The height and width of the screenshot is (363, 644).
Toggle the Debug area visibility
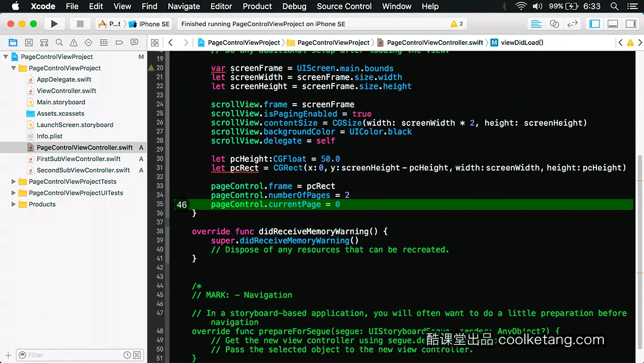click(x=612, y=24)
